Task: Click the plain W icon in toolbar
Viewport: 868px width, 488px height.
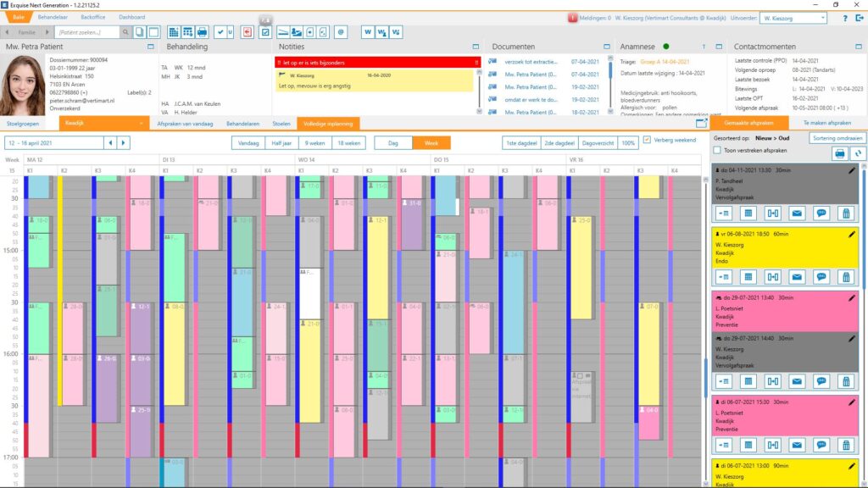Action: coord(368,32)
